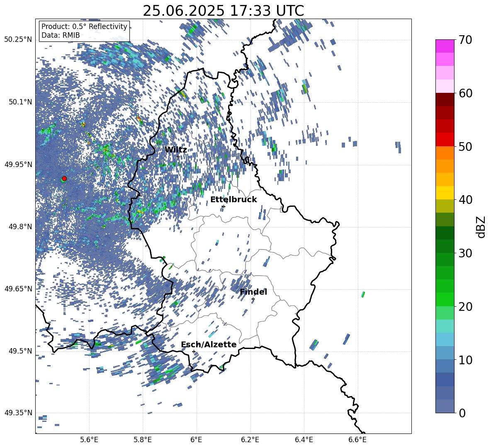Click the title 25.06.2025 17:33 UTC
This screenshot has width=491, height=448.
point(223,11)
